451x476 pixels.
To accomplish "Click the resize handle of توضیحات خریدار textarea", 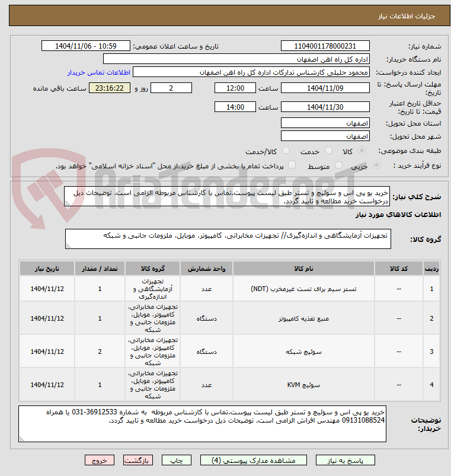I will tap(21, 439).
